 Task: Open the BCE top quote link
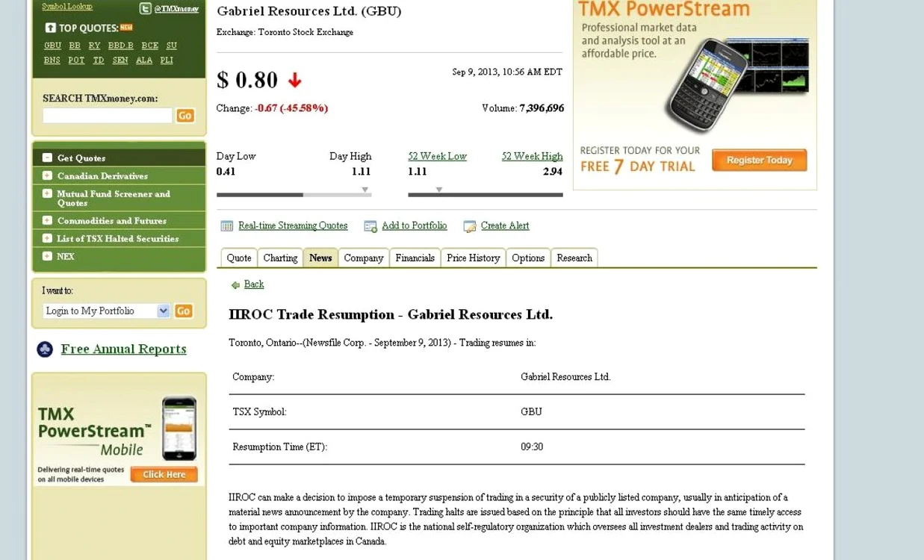click(150, 46)
